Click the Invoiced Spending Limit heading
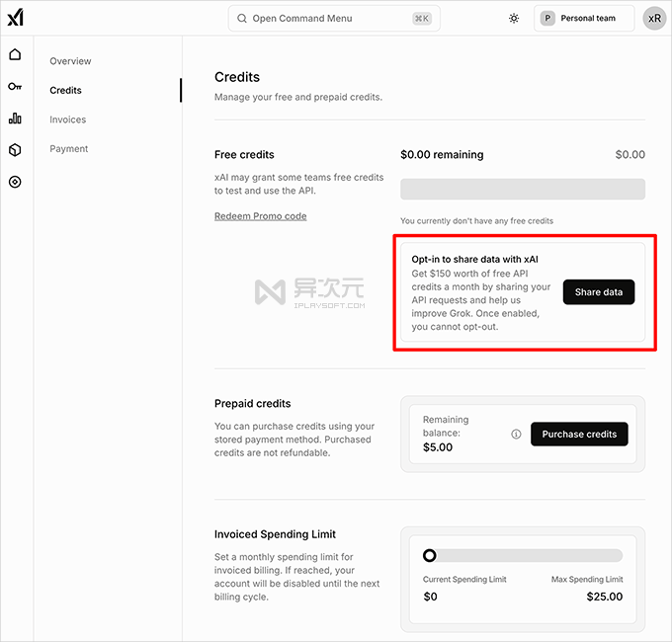The image size is (672, 642). [x=275, y=534]
